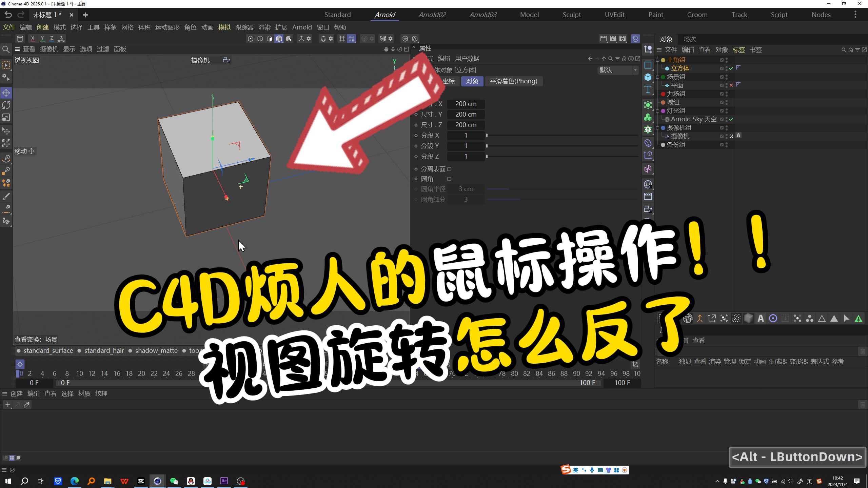Viewport: 868px width, 488px height.
Task: Open the 默认 preset dropdown
Action: 618,70
